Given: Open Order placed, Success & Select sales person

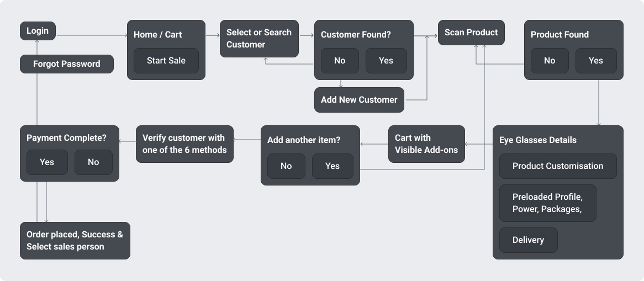Looking at the screenshot, I should point(75,241).
